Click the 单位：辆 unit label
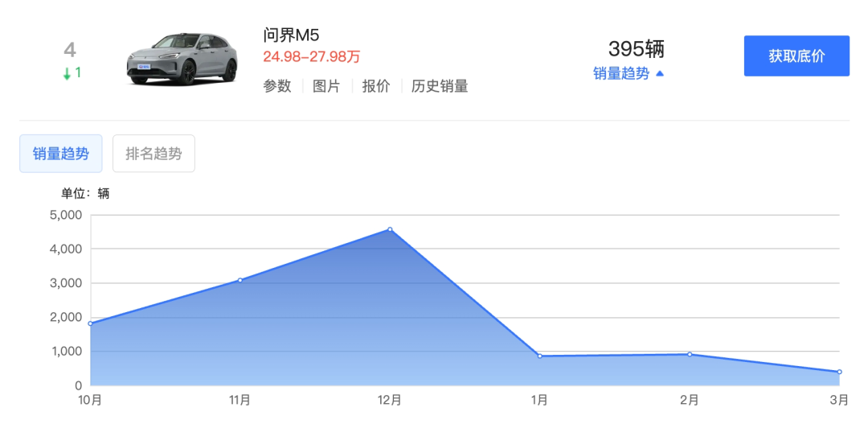 coord(85,194)
